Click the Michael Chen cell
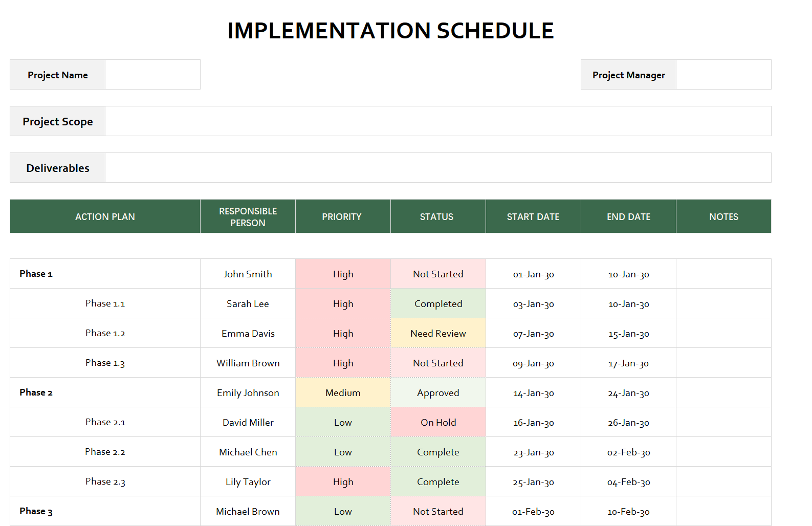The image size is (812, 526). coord(248,452)
